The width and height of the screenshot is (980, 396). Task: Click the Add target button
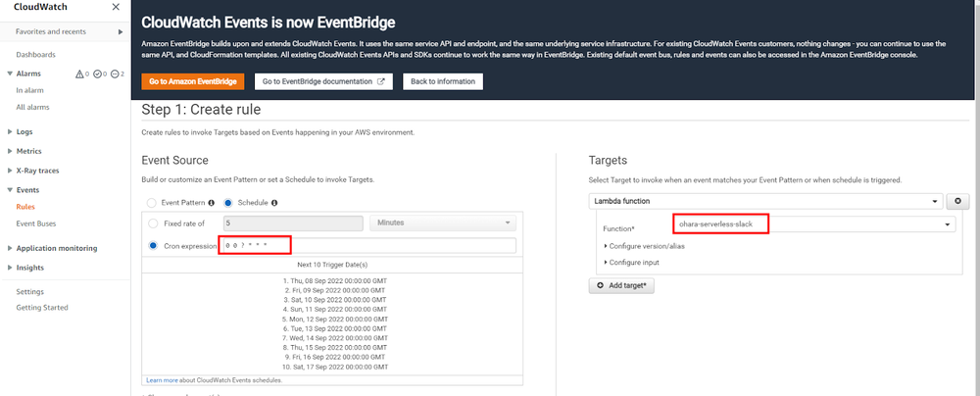[x=621, y=284]
